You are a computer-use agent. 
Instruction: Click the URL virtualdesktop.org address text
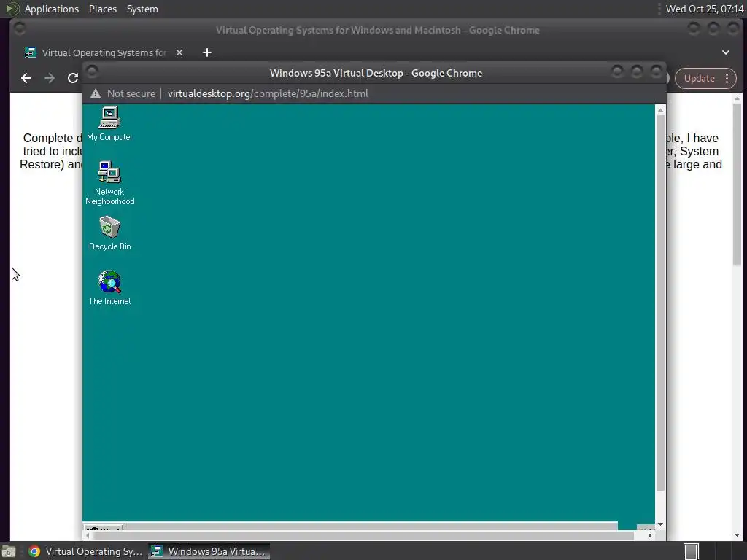[x=268, y=93]
